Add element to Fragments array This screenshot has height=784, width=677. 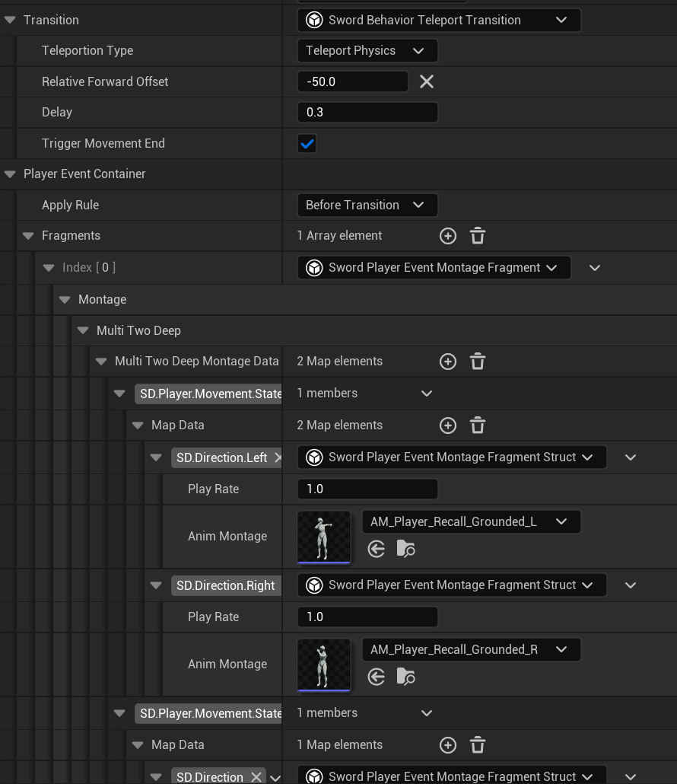pos(448,236)
